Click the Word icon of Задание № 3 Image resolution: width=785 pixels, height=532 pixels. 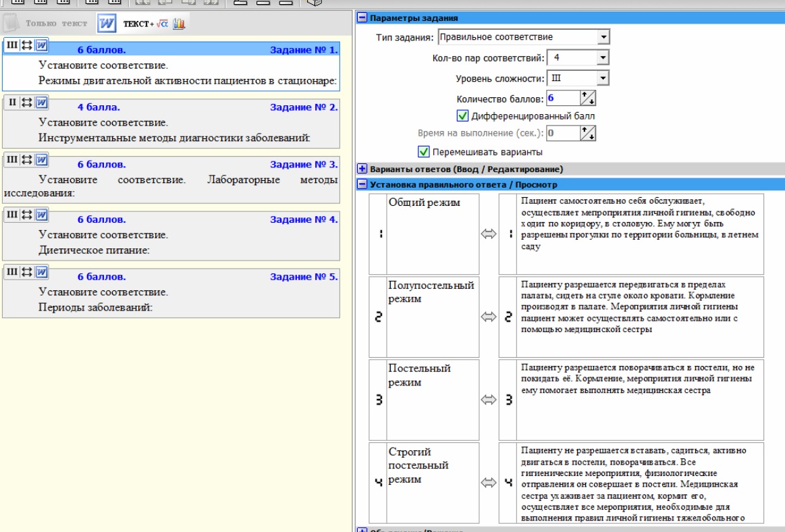[42, 159]
